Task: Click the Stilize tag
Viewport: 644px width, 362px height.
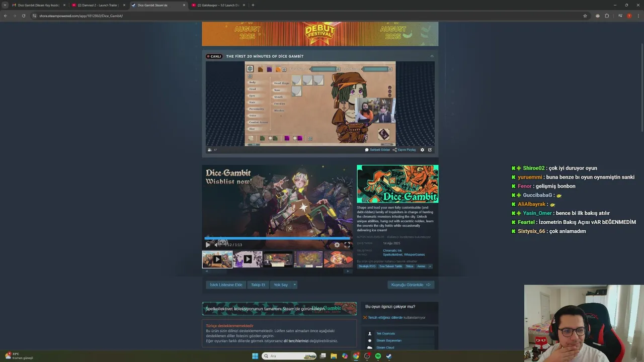Action: [x=410, y=266]
